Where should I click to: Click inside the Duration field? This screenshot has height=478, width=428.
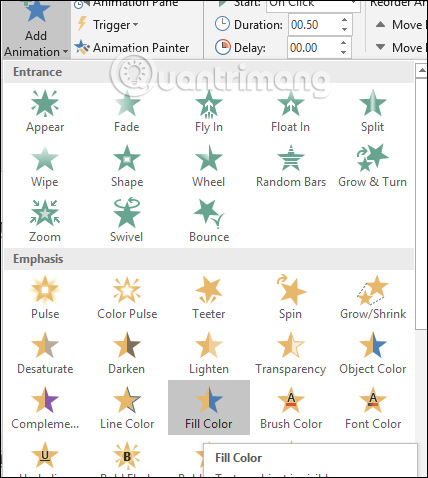point(313,25)
